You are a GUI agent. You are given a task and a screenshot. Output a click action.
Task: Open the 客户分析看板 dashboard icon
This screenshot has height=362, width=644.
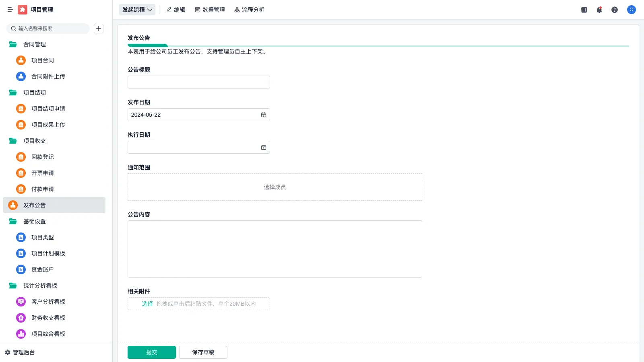pos(21,302)
